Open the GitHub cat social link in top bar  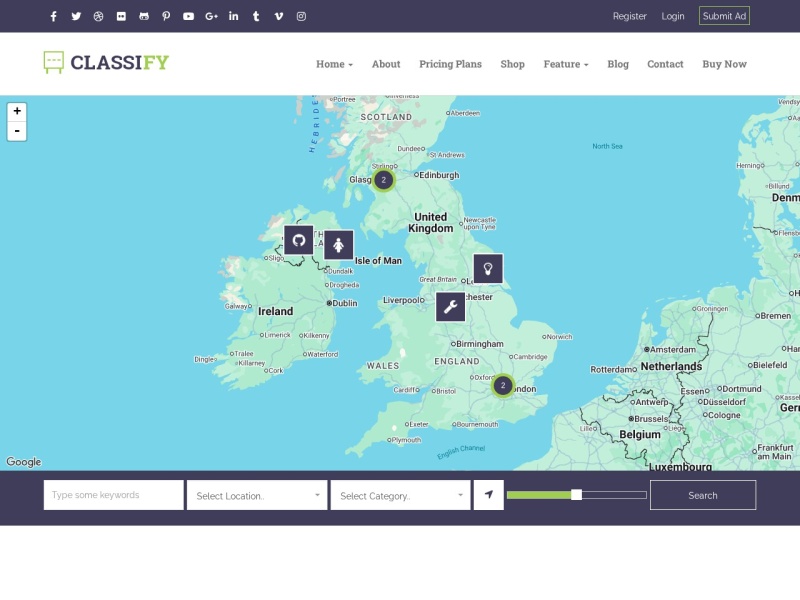(x=144, y=16)
